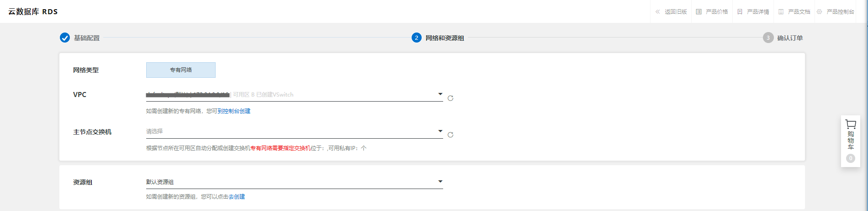Refresh the 主节点交换机 switch list
Image resolution: width=868 pixels, height=211 pixels.
click(450, 135)
